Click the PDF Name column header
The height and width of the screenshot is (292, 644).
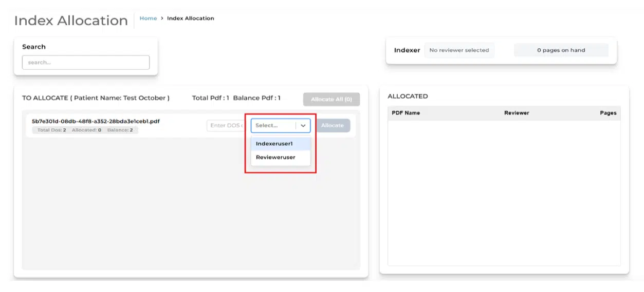(406, 113)
